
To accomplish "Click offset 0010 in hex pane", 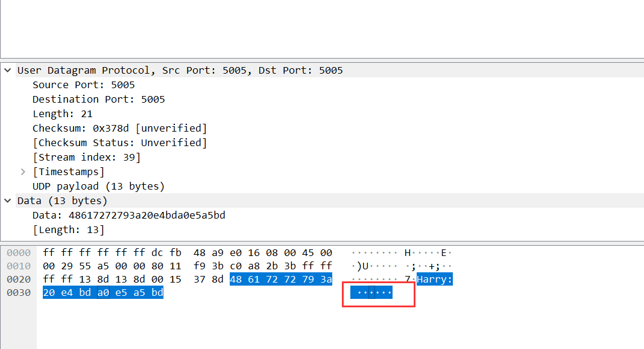I will (x=19, y=266).
